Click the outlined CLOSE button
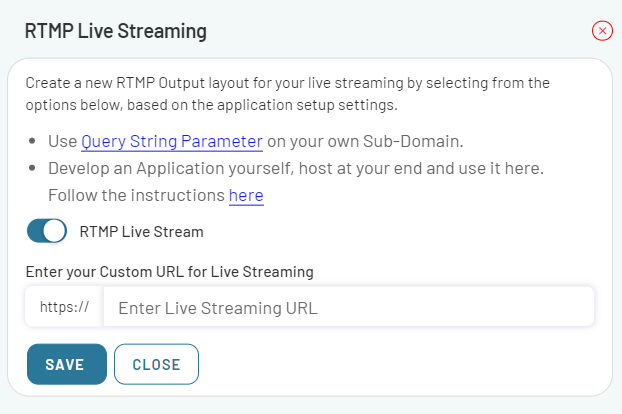This screenshot has width=622, height=414. tap(156, 364)
